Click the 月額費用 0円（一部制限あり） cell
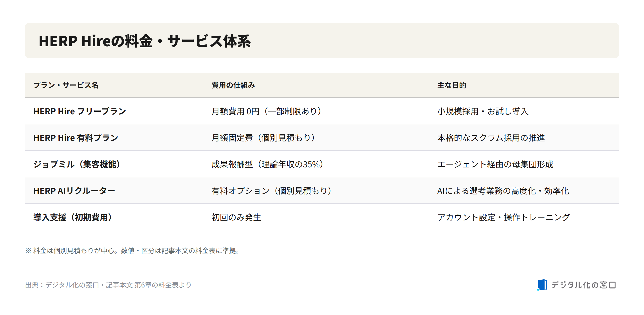This screenshot has width=644, height=315. (267, 111)
